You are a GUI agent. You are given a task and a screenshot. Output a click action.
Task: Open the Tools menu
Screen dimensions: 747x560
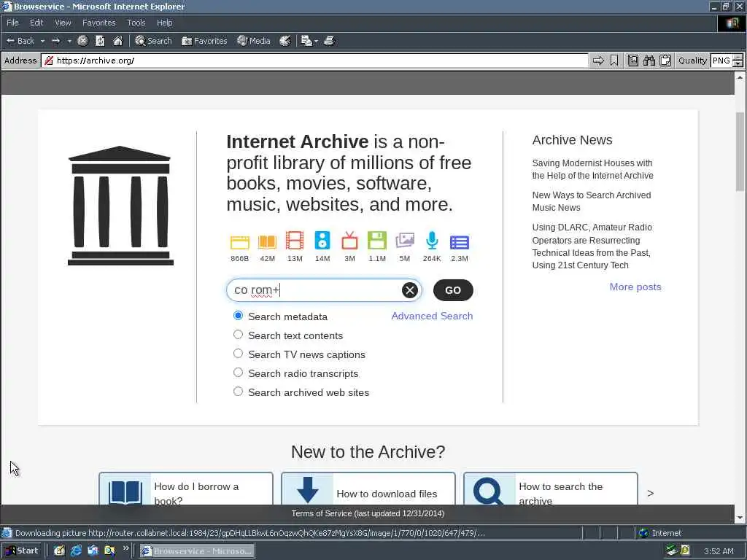136,23
